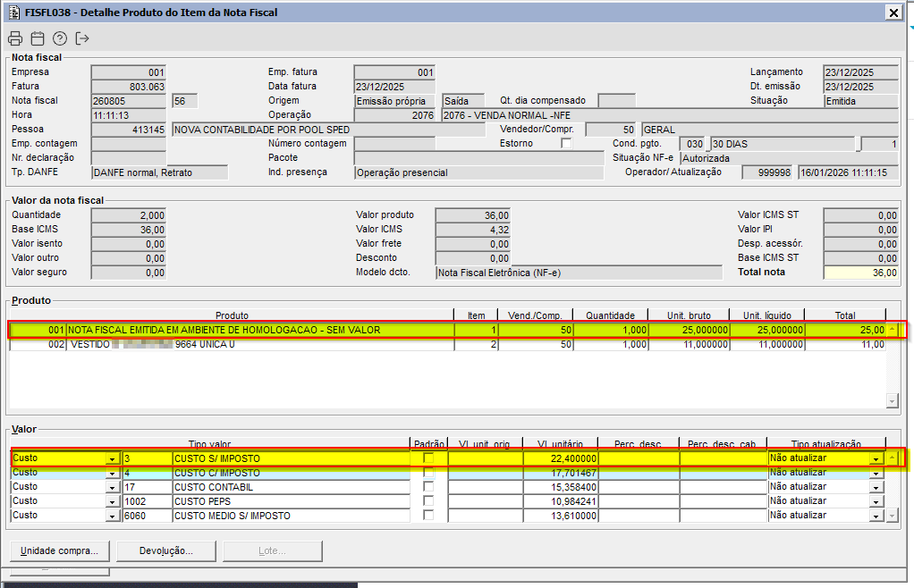The height and width of the screenshot is (588, 914).
Task: Open Tipo atualização dropdown for CUSTO C/ IMPOSTO
Action: [x=876, y=473]
